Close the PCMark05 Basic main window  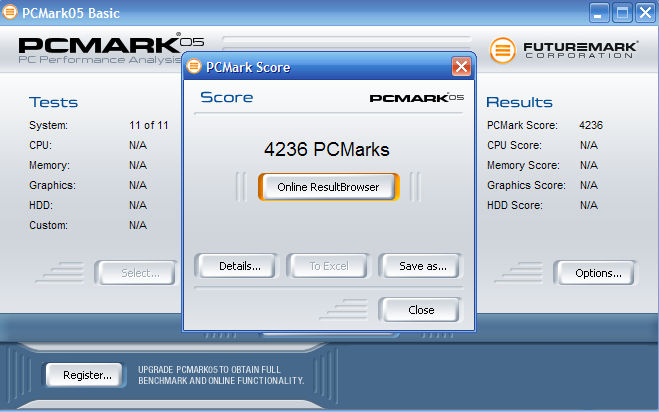646,12
